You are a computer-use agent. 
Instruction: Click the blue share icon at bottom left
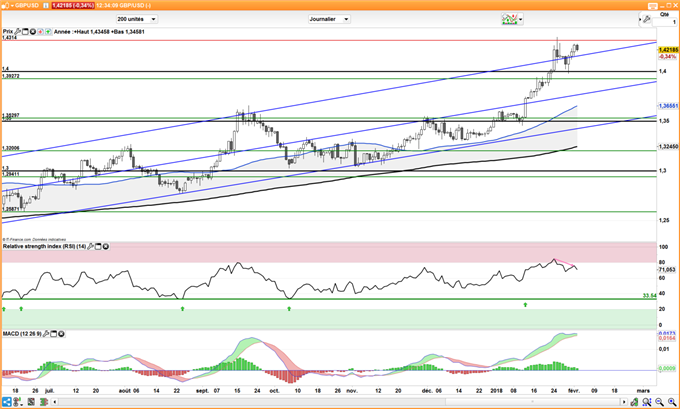(x=7, y=402)
